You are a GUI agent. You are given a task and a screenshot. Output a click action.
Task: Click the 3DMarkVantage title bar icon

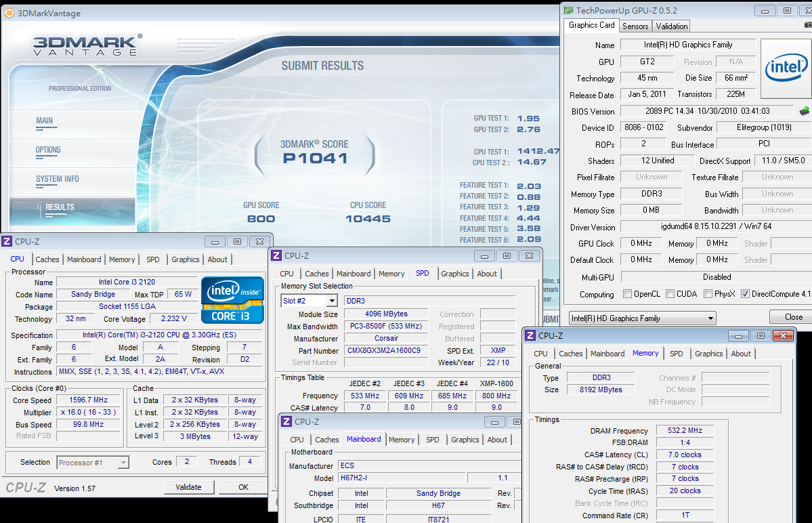click(9, 12)
